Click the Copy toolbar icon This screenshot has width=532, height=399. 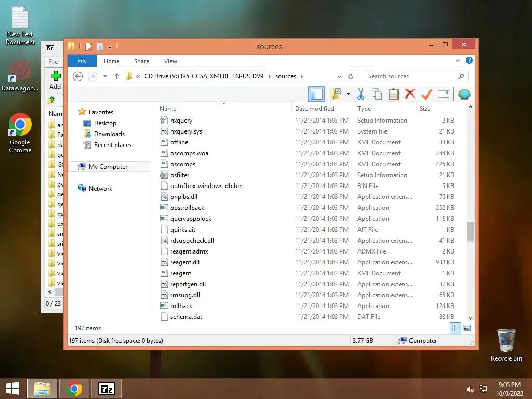click(x=377, y=94)
